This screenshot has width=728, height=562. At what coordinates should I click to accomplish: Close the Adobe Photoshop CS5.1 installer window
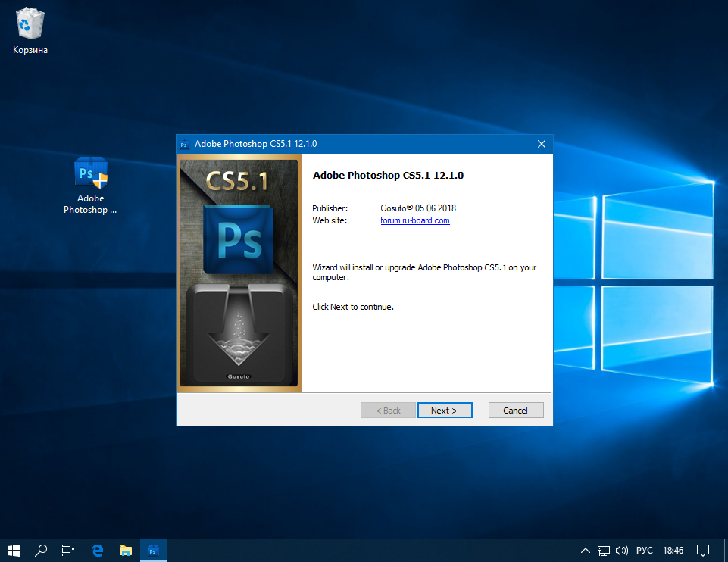[x=541, y=144]
